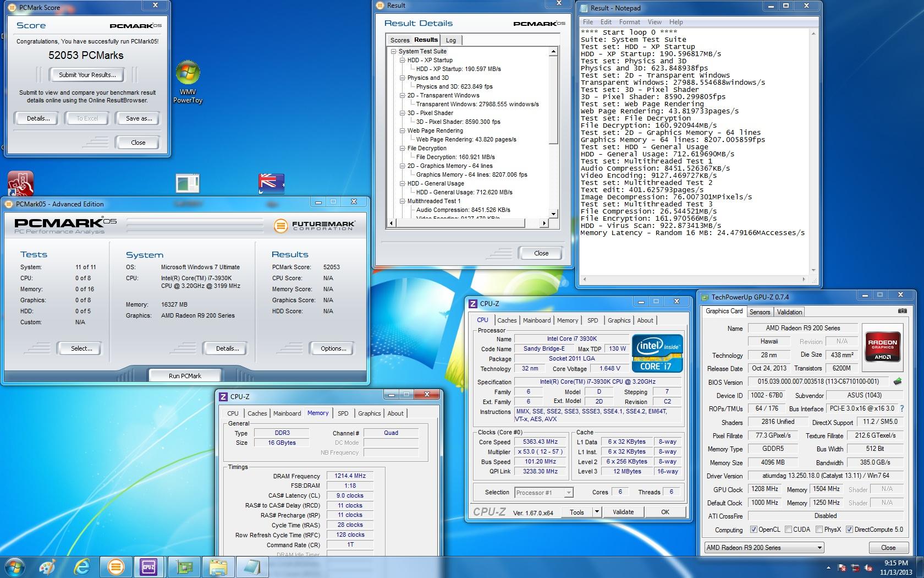
Task: Click the Intel Core i7 logo badge
Action: click(657, 353)
